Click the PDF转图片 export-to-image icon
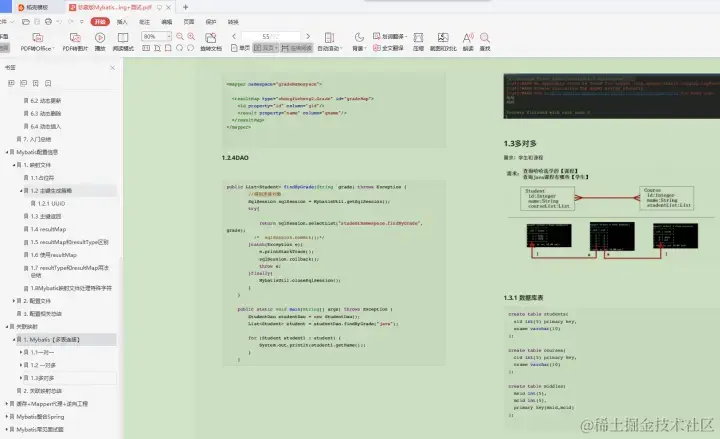720x439 pixels. pyautogui.click(x=75, y=38)
